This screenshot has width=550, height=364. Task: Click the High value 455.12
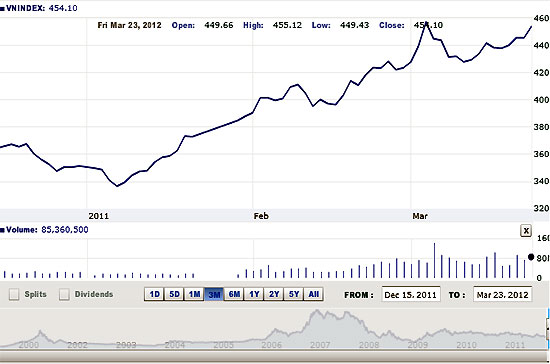(x=287, y=25)
